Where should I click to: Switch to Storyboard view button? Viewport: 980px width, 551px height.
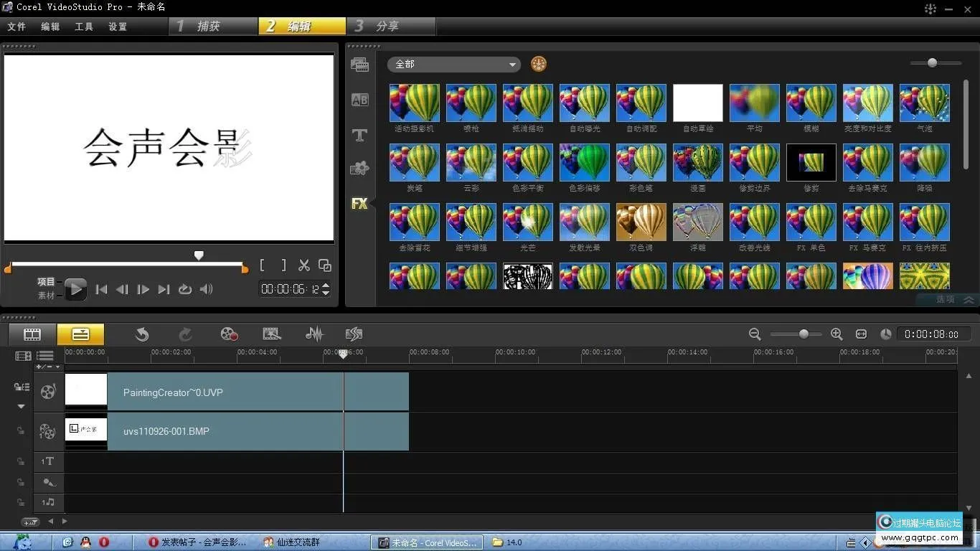(32, 334)
